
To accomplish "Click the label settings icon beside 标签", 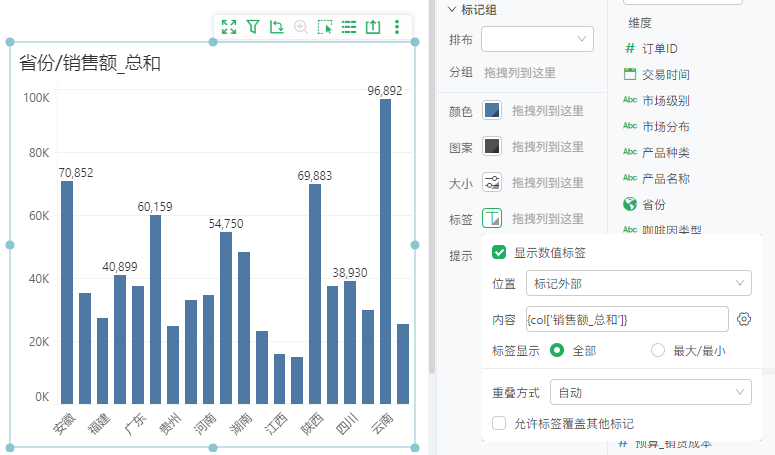I will click(x=492, y=218).
